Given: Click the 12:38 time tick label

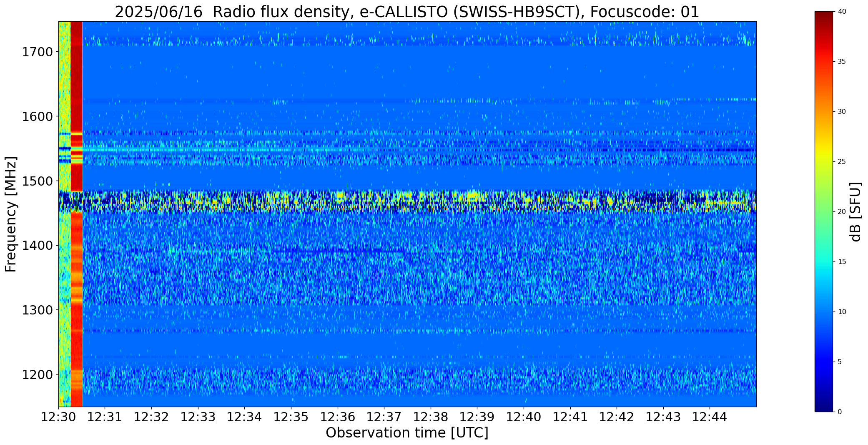Looking at the screenshot, I should click(431, 417).
